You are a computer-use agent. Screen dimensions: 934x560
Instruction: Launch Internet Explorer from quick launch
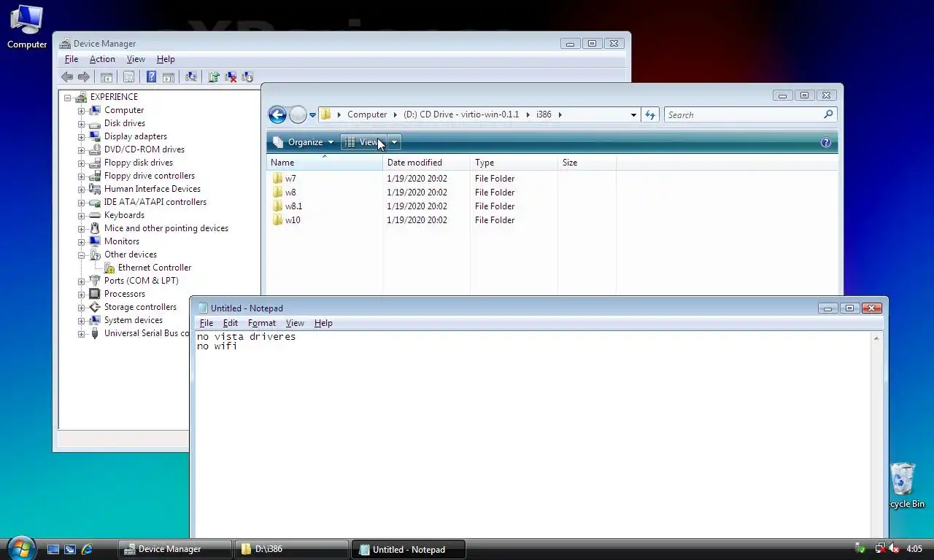click(88, 549)
